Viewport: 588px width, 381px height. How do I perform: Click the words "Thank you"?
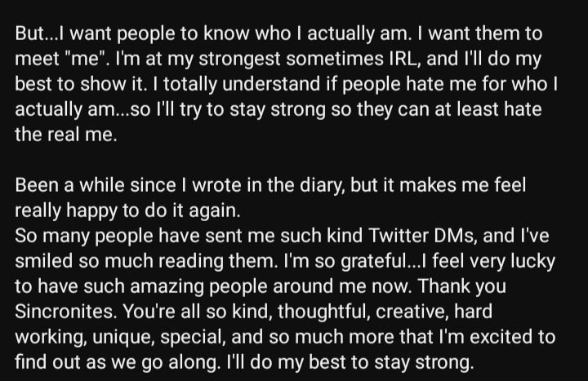(x=462, y=286)
